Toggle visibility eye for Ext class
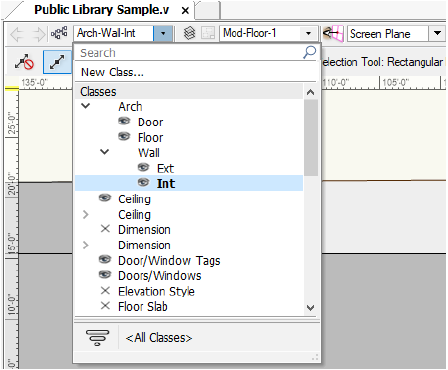 [x=144, y=167]
